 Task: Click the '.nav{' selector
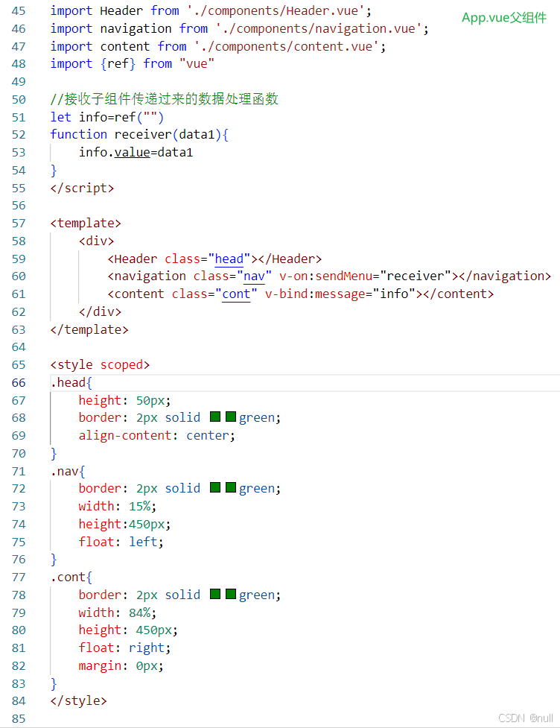point(68,471)
